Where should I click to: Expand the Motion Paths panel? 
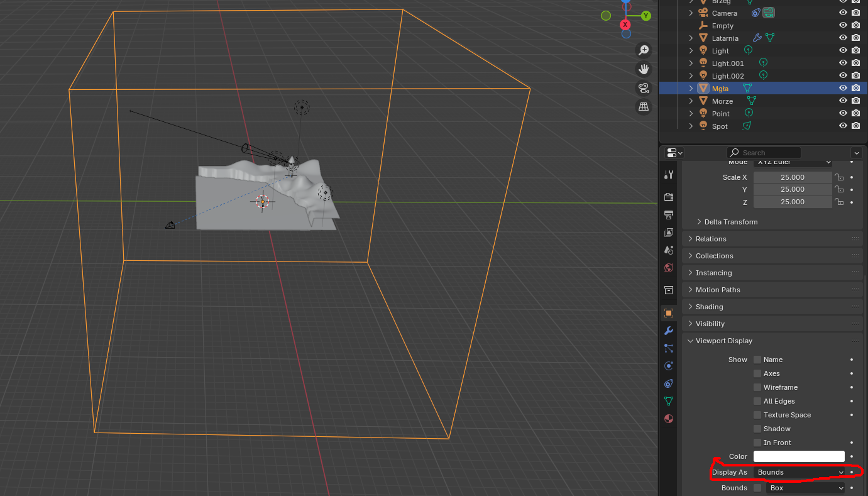(718, 290)
